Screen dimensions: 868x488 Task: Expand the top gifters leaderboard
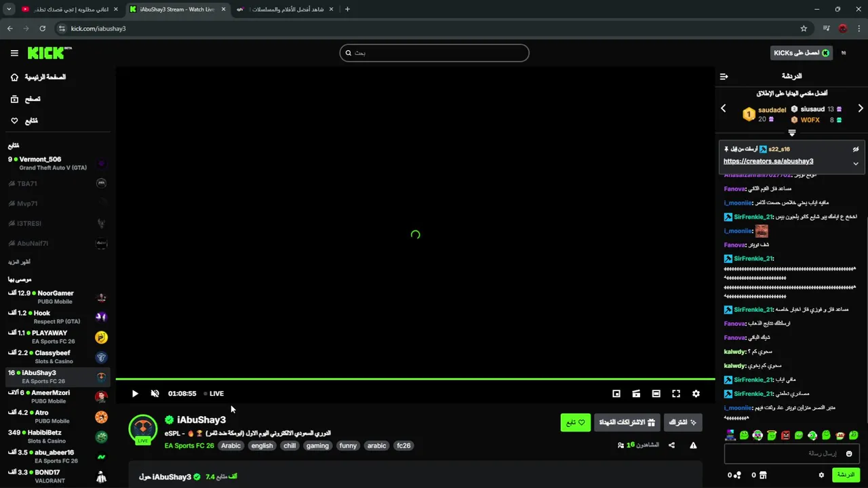(791, 133)
